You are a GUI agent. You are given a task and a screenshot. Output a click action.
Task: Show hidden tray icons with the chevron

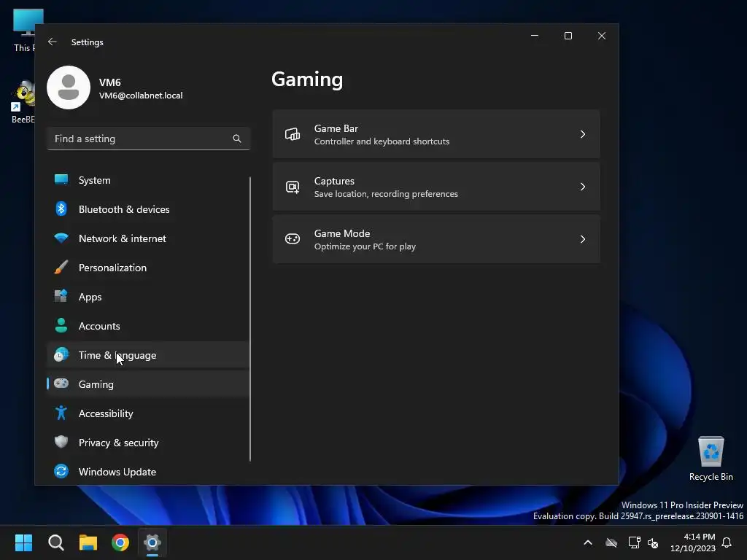click(588, 542)
